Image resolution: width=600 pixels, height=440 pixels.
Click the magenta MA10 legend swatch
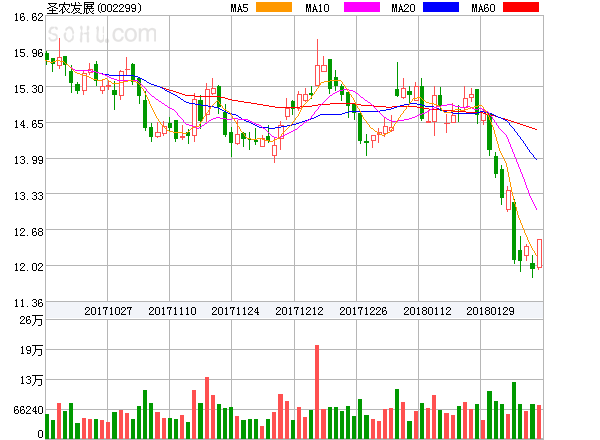pyautogui.click(x=362, y=7)
